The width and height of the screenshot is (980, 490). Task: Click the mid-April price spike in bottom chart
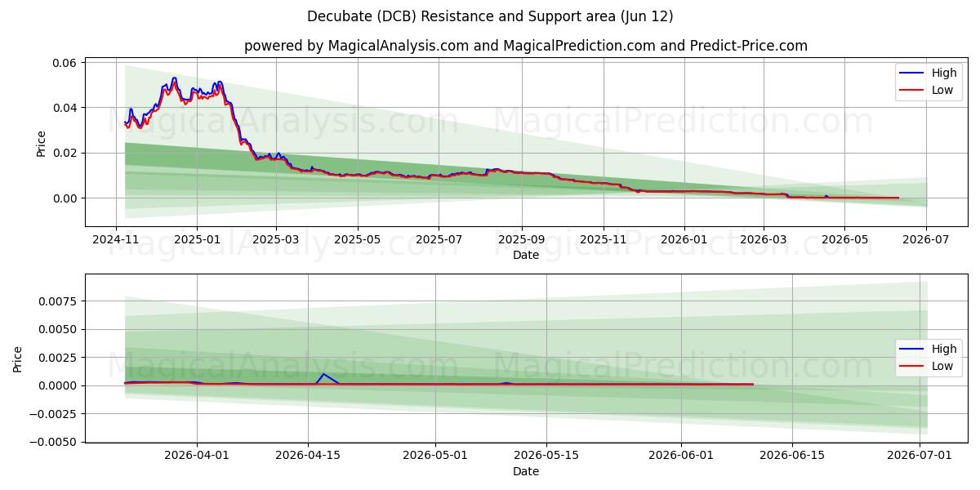(323, 374)
